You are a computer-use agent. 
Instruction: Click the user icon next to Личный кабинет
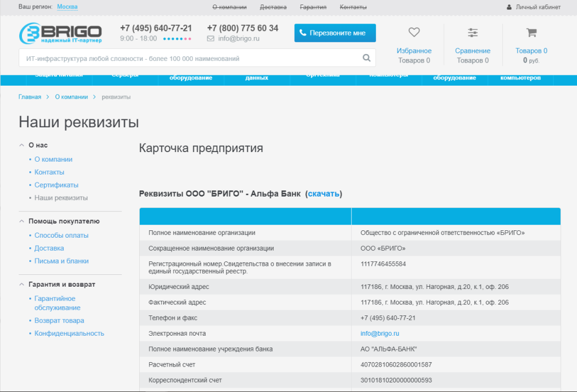(x=509, y=7)
